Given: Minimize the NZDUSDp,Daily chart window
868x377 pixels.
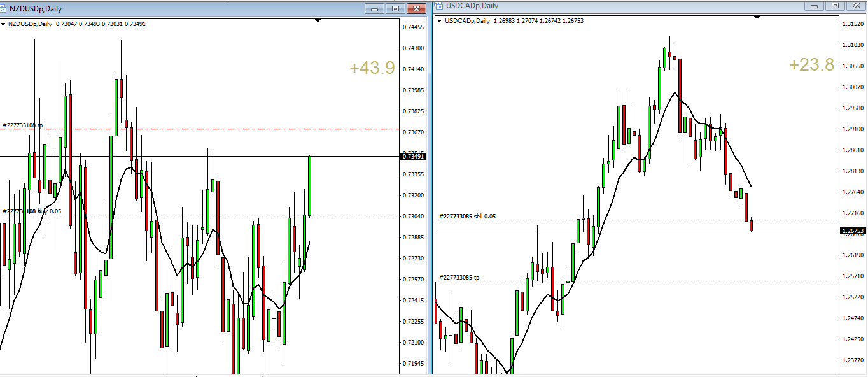Looking at the screenshot, I should (374, 8).
